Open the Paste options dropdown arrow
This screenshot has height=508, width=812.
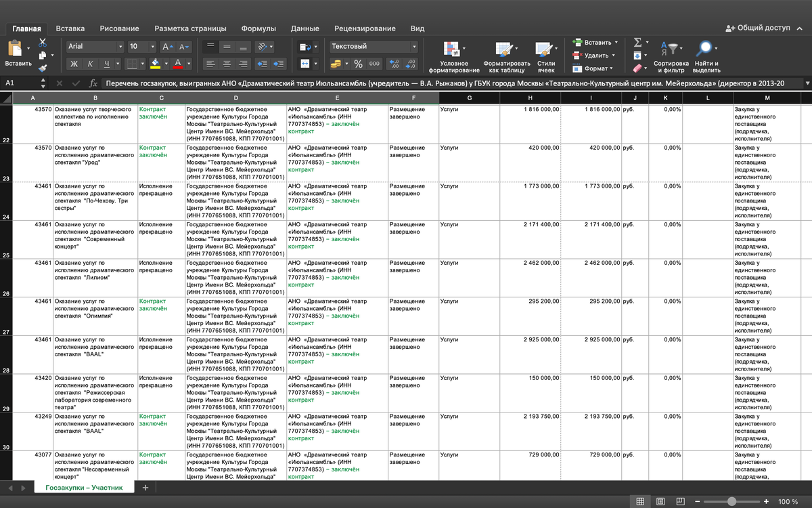click(x=28, y=49)
